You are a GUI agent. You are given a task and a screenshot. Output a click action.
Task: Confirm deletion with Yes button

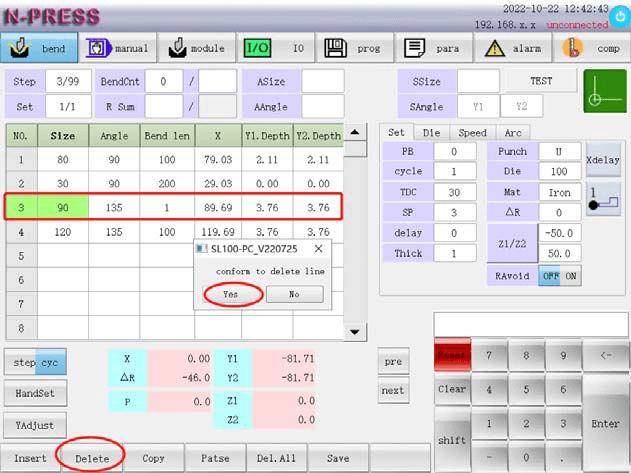(x=230, y=294)
